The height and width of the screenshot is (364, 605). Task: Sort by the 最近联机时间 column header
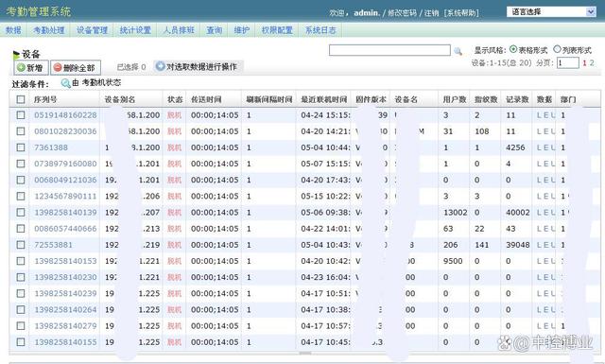tap(323, 99)
